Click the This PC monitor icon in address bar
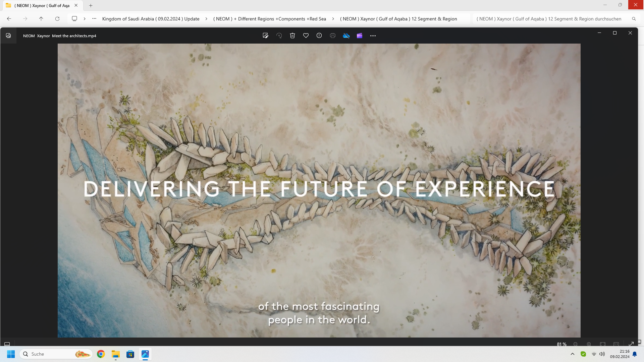Viewport: 644px width, 362px height. click(74, 19)
